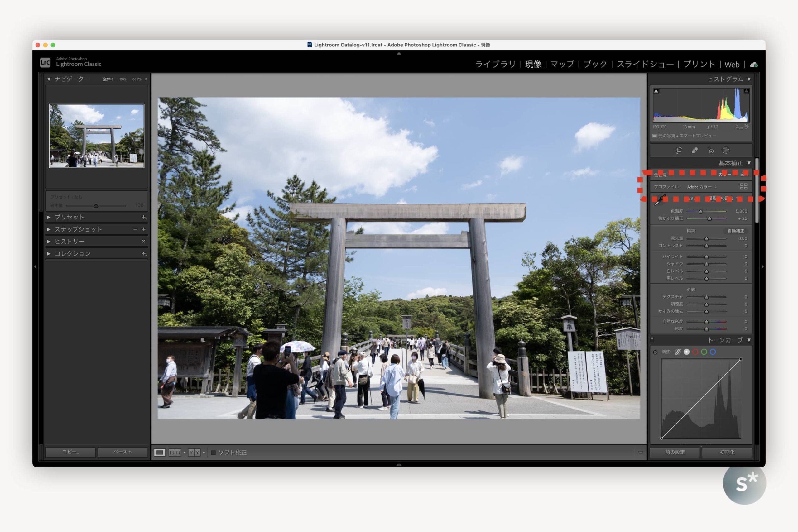The width and height of the screenshot is (798, 532).
Task: Click the 色温度 temperature slider handle
Action: click(701, 211)
